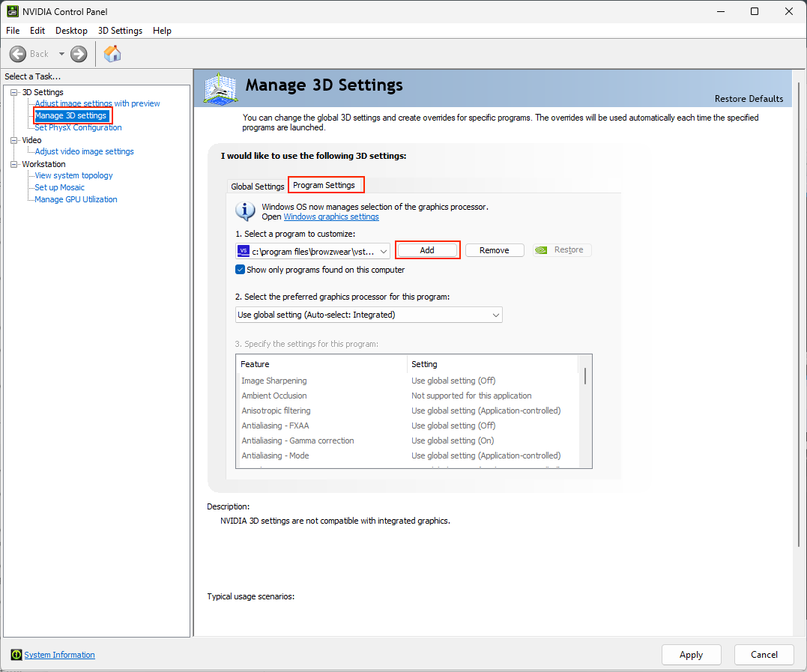Click the info icon beside Windows OS notice
Screen dimensions: 807x672
[246, 211]
